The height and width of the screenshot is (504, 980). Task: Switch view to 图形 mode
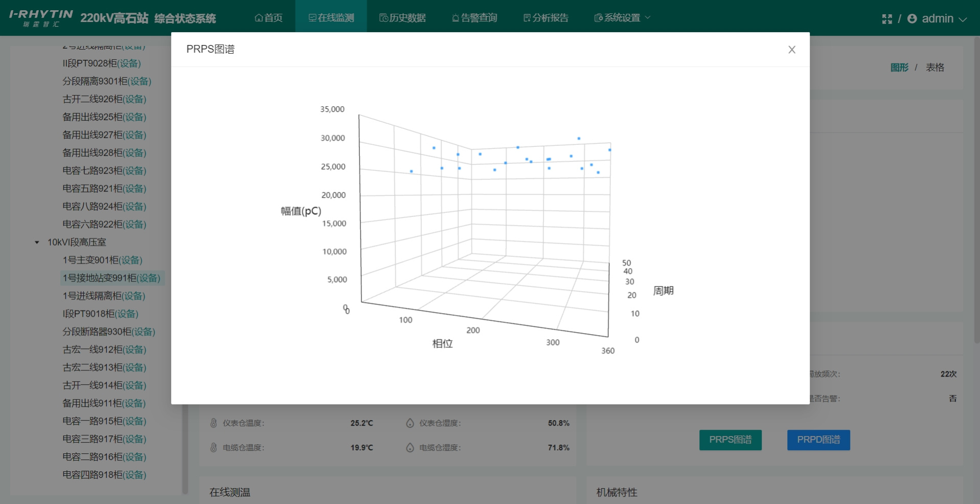[x=899, y=68]
